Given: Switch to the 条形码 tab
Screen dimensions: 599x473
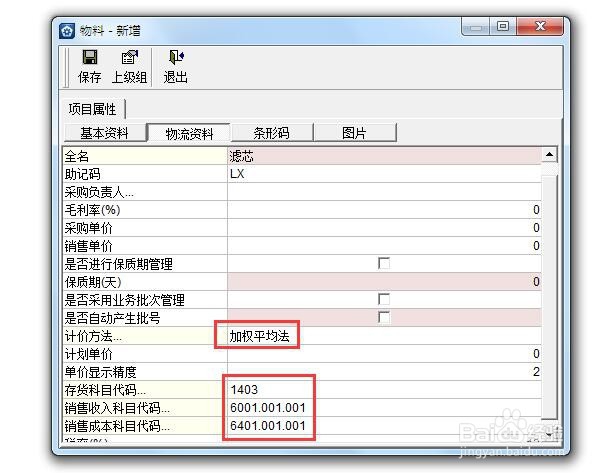Looking at the screenshot, I should [x=272, y=133].
